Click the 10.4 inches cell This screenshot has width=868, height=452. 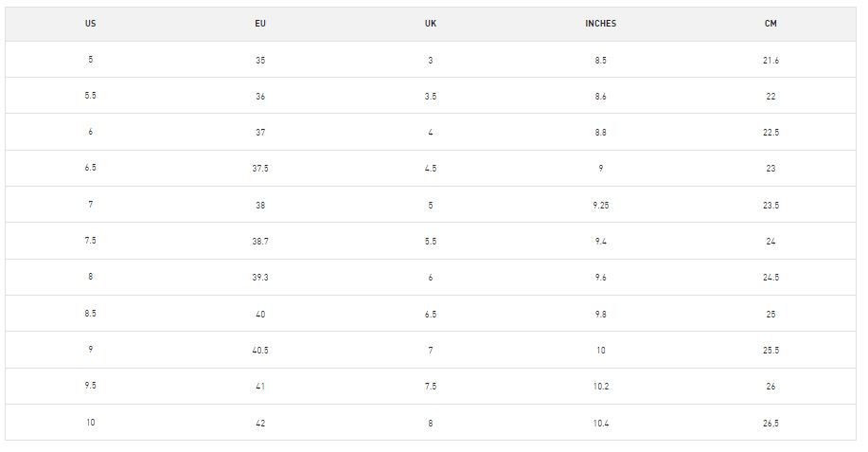(x=600, y=424)
